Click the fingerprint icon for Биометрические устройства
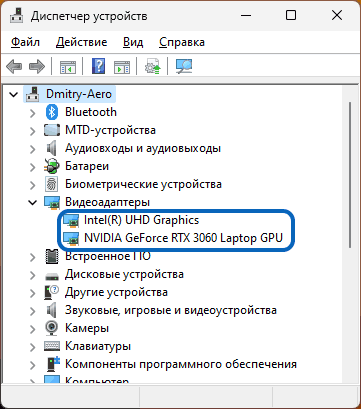This screenshot has height=409, width=361. 52,184
